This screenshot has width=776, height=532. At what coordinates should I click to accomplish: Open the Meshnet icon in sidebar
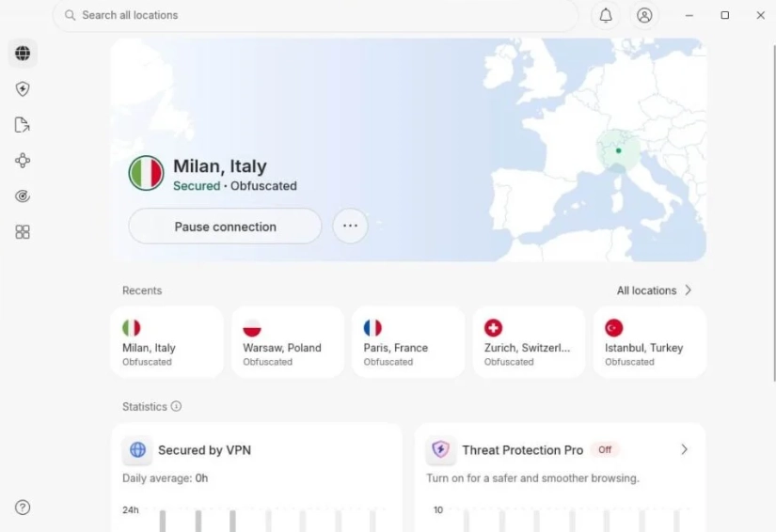[x=23, y=161]
